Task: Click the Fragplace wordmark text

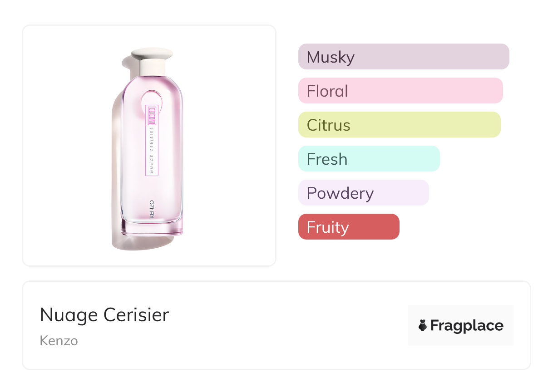Action: pyautogui.click(x=467, y=325)
